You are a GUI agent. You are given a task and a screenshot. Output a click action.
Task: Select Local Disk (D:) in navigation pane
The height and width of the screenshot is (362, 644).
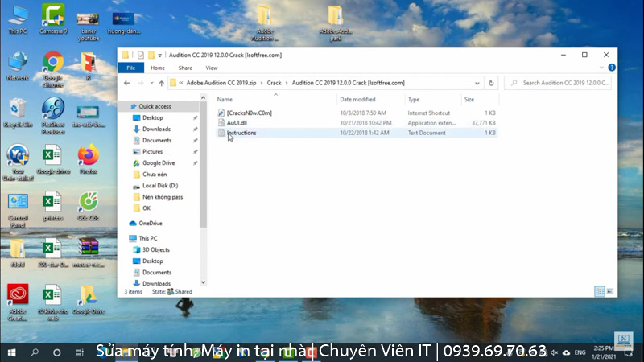point(159,186)
